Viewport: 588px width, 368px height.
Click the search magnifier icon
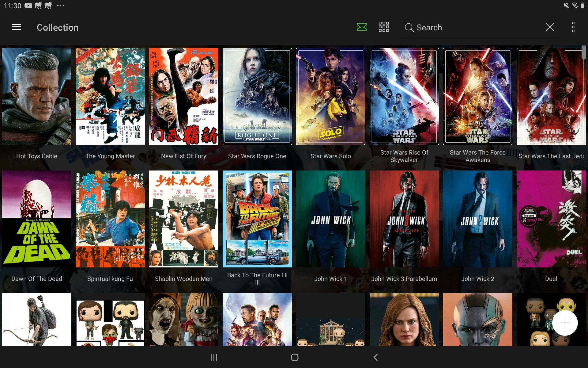pos(409,28)
